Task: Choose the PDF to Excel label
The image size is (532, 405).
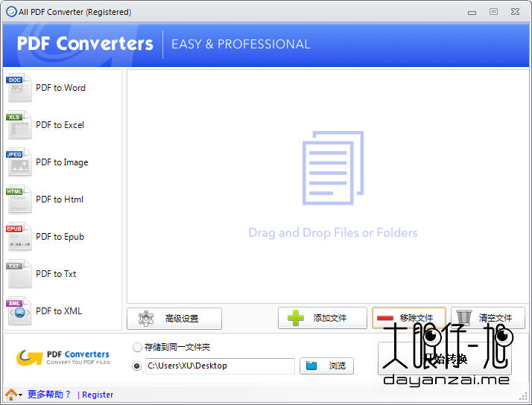Action: (x=60, y=125)
